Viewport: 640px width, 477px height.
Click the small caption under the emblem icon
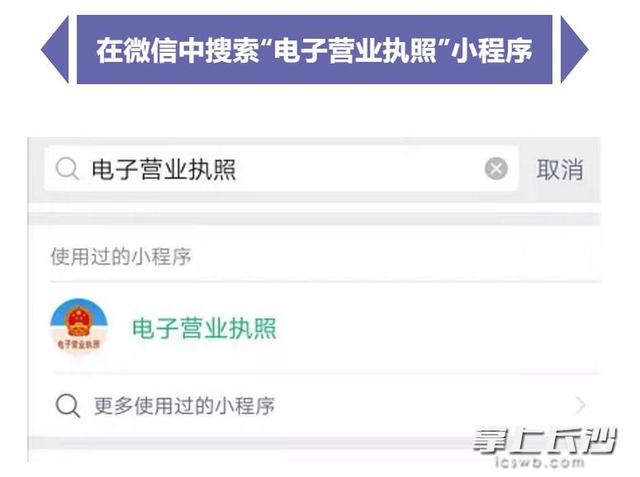[78, 346]
